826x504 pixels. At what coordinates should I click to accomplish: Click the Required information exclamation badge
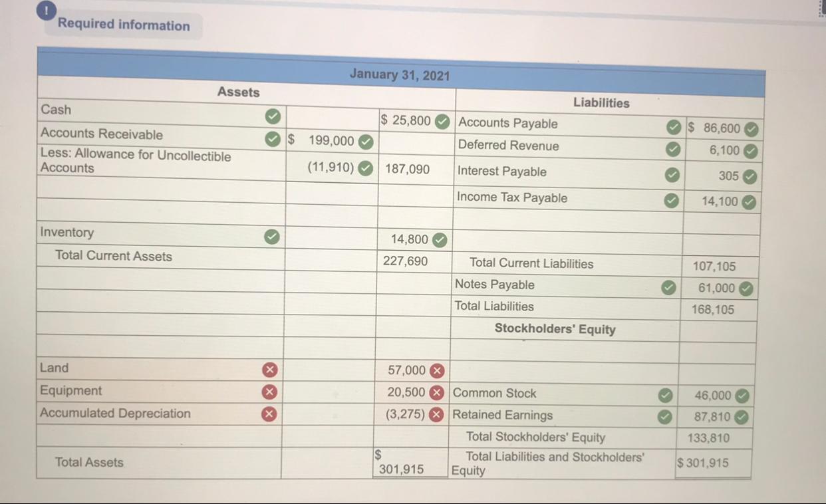click(x=44, y=11)
